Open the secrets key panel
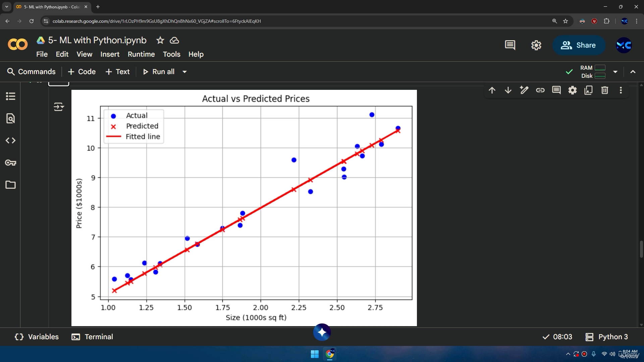644x362 pixels. point(11,163)
